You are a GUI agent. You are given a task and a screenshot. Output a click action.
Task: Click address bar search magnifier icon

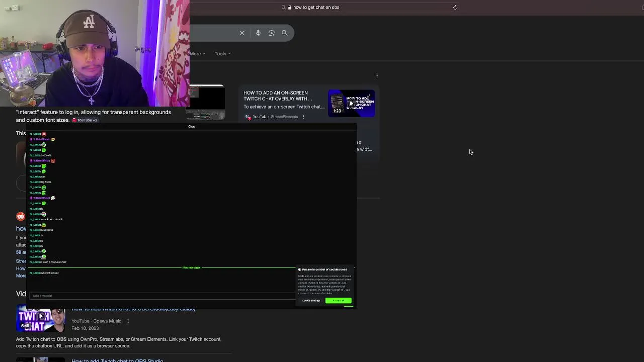(x=284, y=7)
